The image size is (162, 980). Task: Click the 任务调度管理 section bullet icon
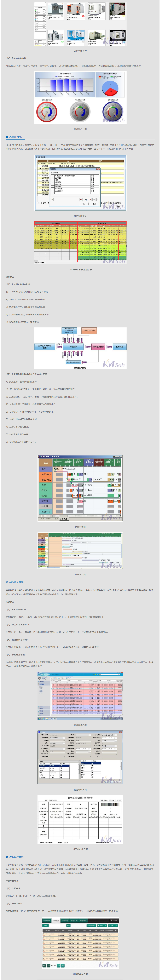[x=7, y=582]
